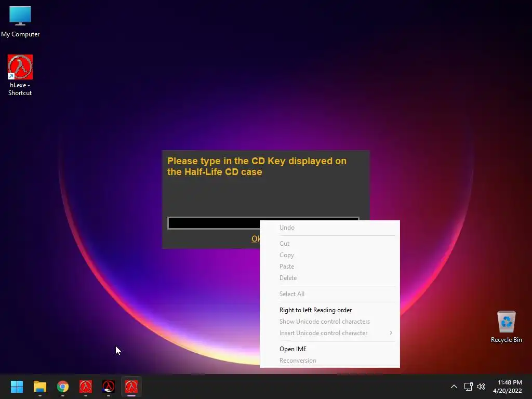This screenshot has height=399, width=532.
Task: Confirm the CD Key with OK
Action: [256, 239]
